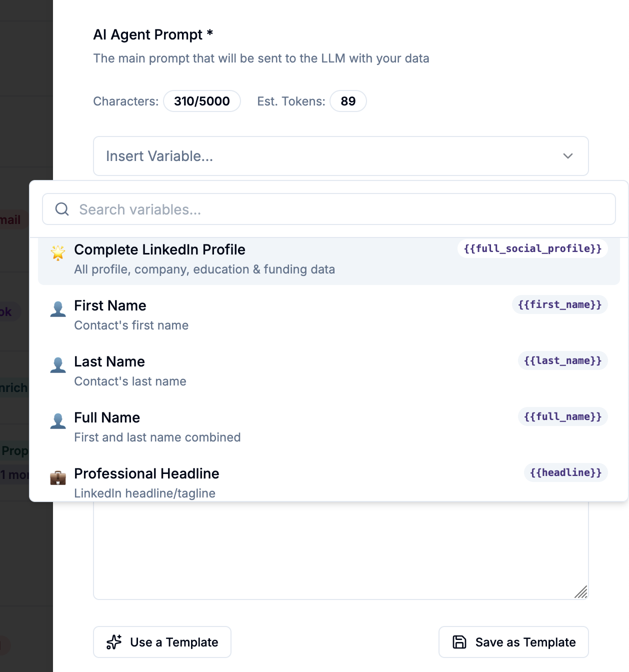Image resolution: width=629 pixels, height=672 pixels.
Task: Click the magnifier icon in variable search
Action: pyautogui.click(x=62, y=209)
